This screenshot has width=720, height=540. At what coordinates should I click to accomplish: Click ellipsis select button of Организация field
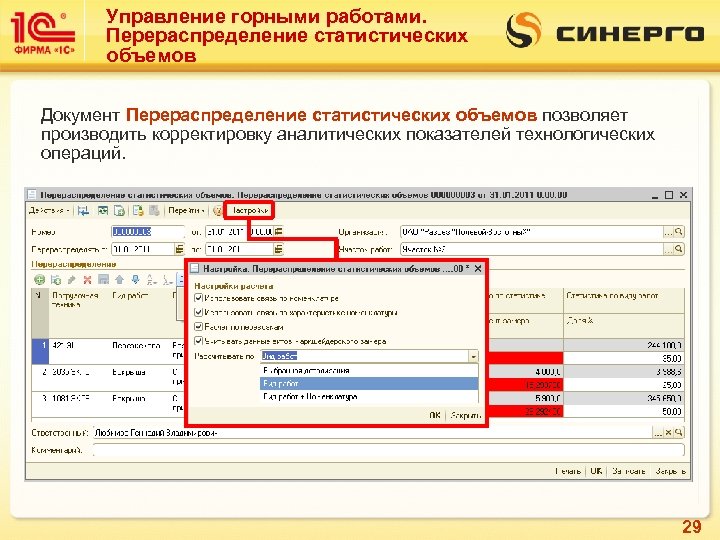point(668,232)
